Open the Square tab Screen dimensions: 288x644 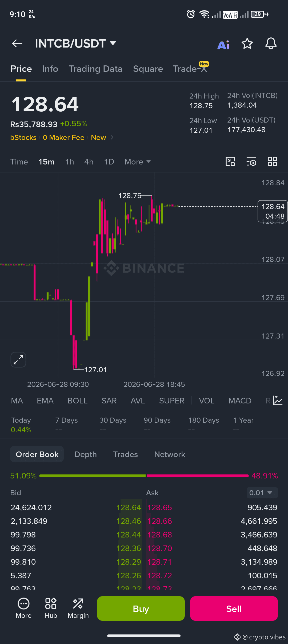coord(148,69)
